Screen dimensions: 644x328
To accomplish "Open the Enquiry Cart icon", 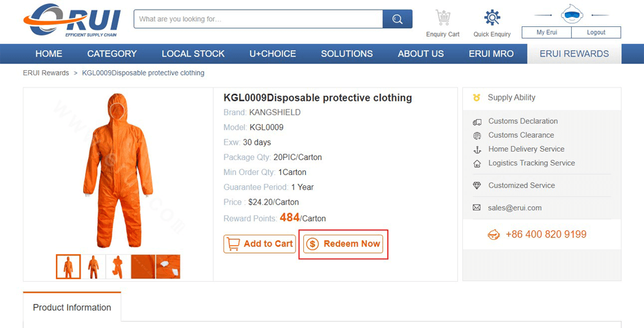I will tap(443, 17).
